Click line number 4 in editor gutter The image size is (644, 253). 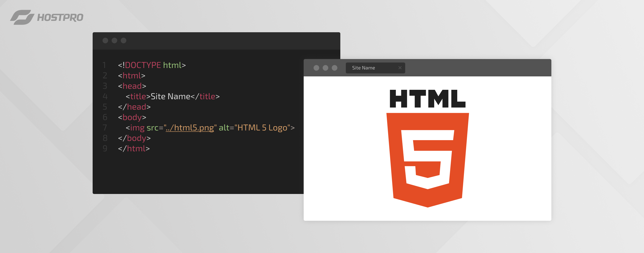(x=105, y=96)
